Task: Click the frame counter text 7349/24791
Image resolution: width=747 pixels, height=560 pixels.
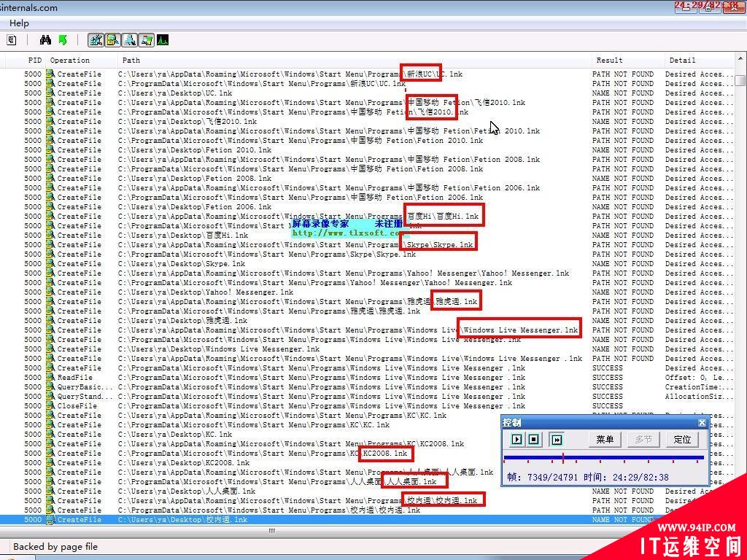Action: [x=553, y=477]
